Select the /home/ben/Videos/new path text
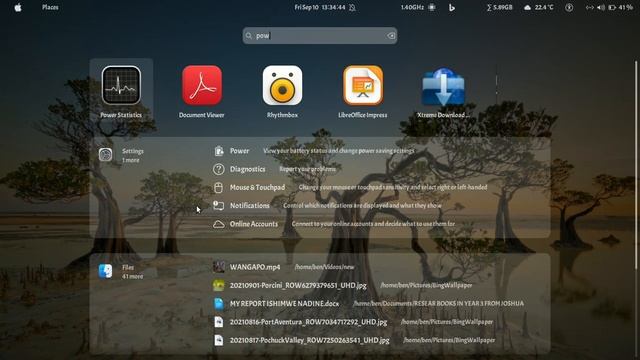Viewport: 640px width, 360px height. (324, 267)
